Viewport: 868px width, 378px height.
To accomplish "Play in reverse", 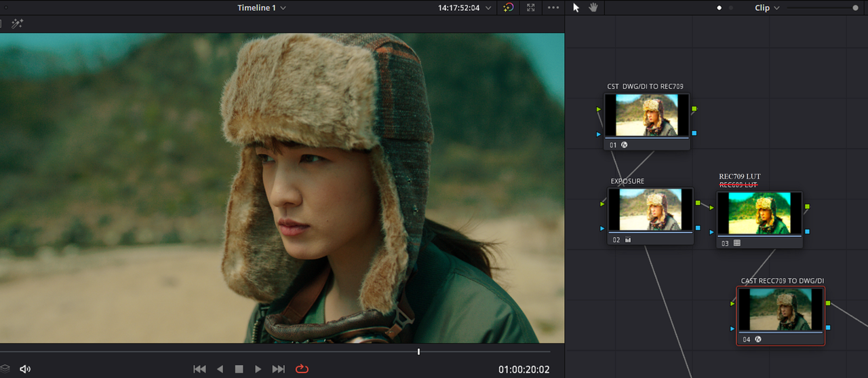I will click(220, 369).
